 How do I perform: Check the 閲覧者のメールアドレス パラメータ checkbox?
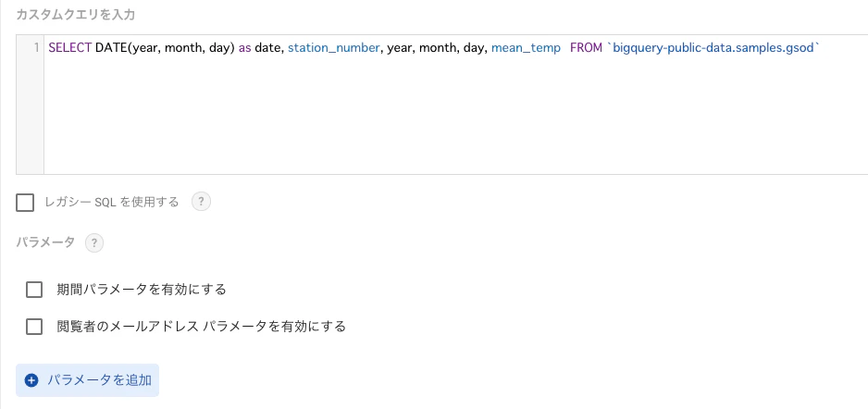[34, 327]
